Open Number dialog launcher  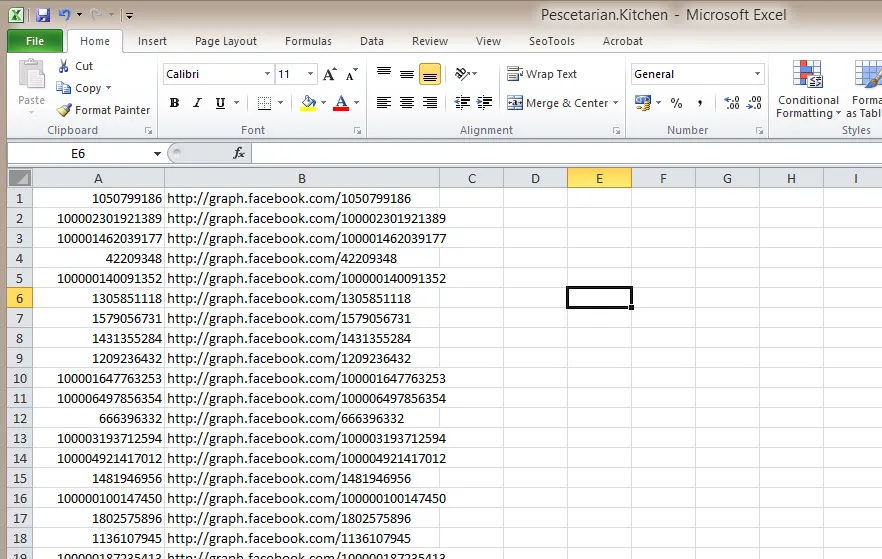pyautogui.click(x=759, y=130)
